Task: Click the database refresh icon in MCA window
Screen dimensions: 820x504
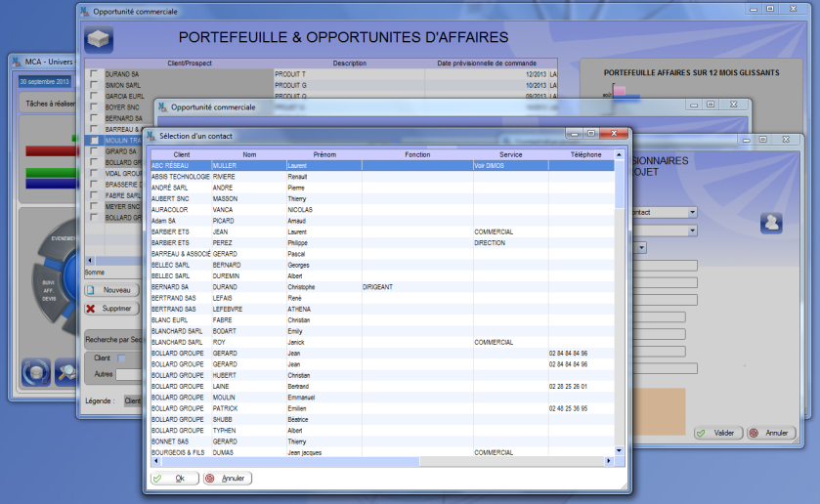Action: 36,372
